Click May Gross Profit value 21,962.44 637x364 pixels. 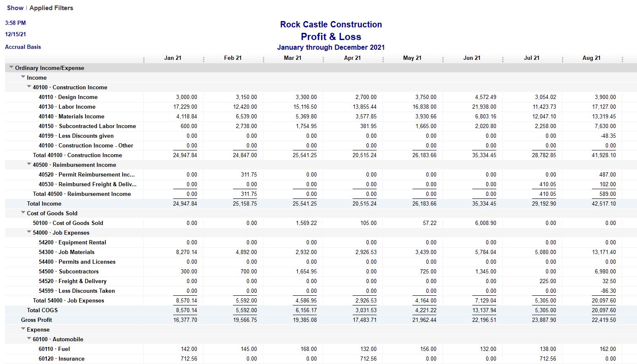424,320
